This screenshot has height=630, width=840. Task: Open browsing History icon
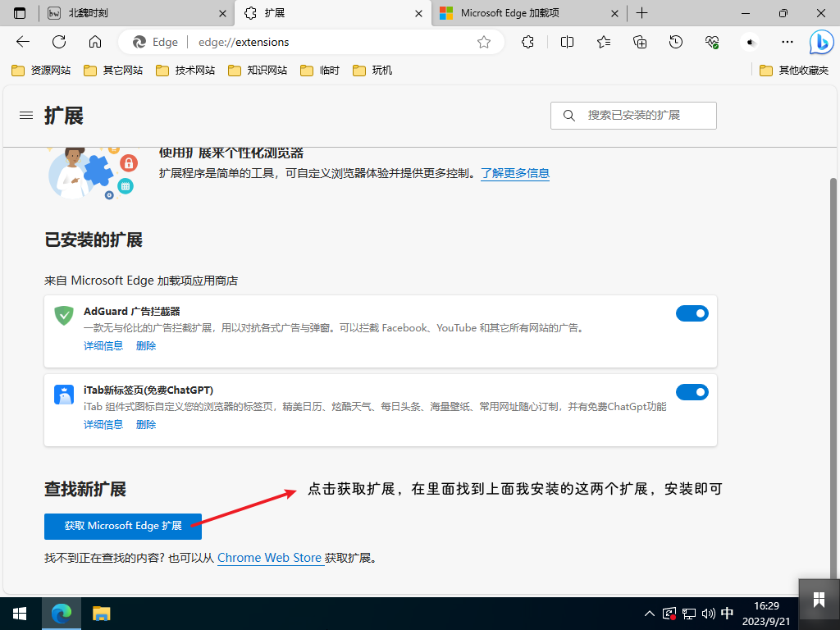click(676, 42)
